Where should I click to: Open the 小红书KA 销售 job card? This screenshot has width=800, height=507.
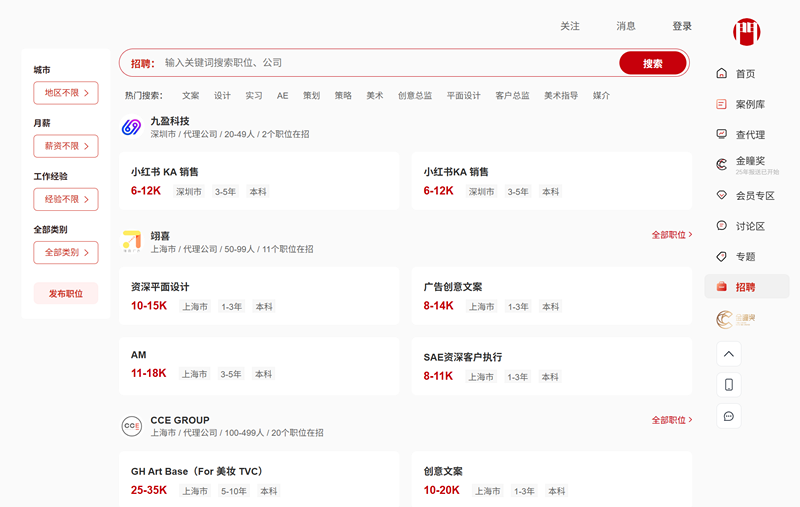click(x=552, y=181)
